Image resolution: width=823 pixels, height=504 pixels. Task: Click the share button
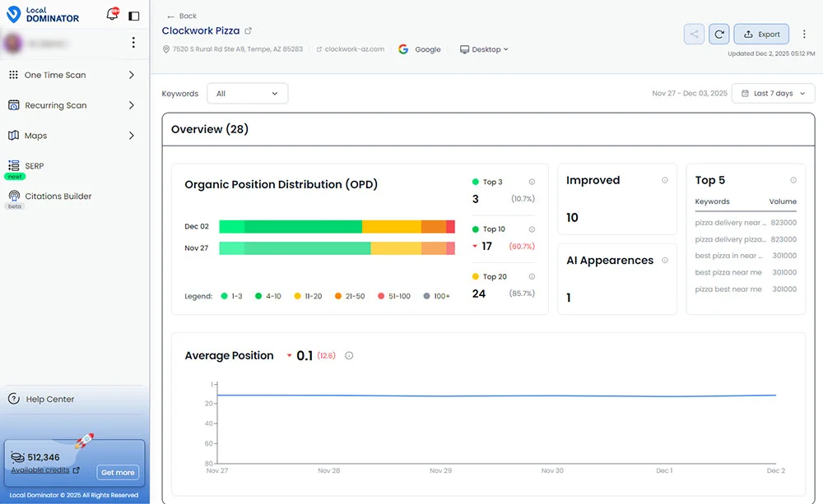click(x=694, y=34)
